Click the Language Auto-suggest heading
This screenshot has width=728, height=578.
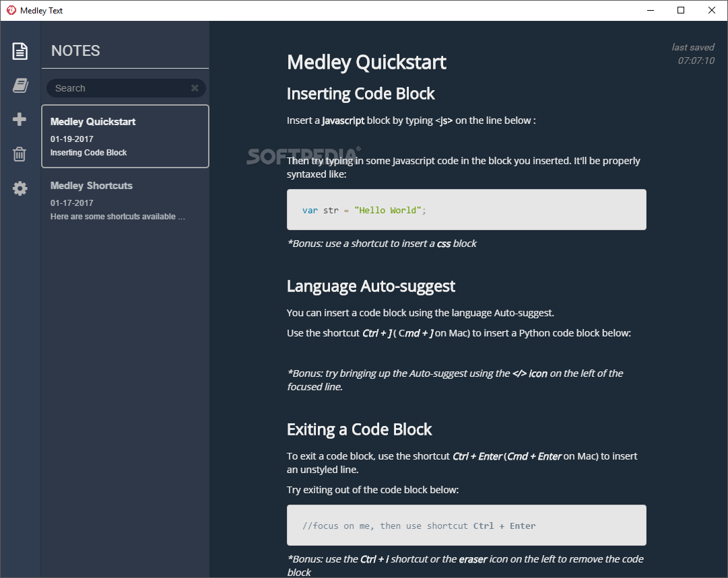[x=371, y=286]
